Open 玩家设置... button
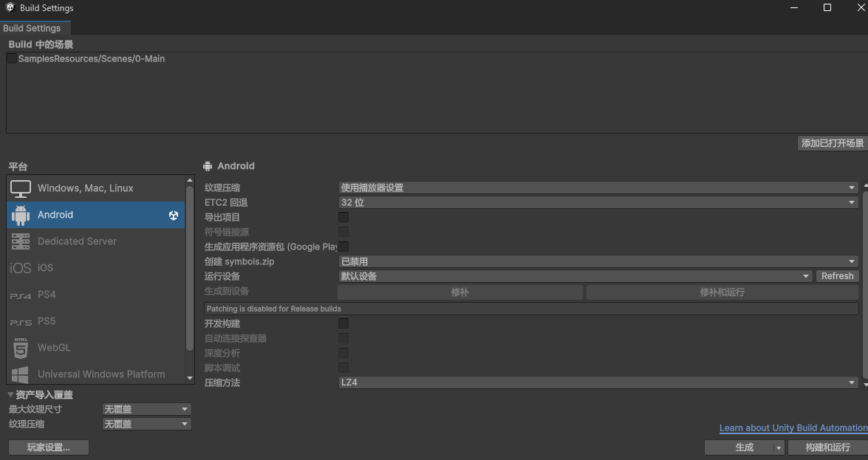 tap(49, 447)
